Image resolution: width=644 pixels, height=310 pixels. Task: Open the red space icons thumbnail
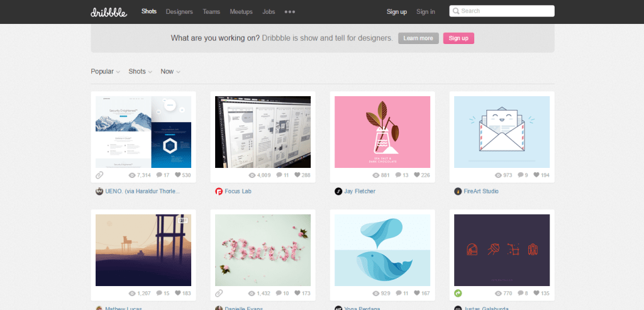tap(502, 250)
